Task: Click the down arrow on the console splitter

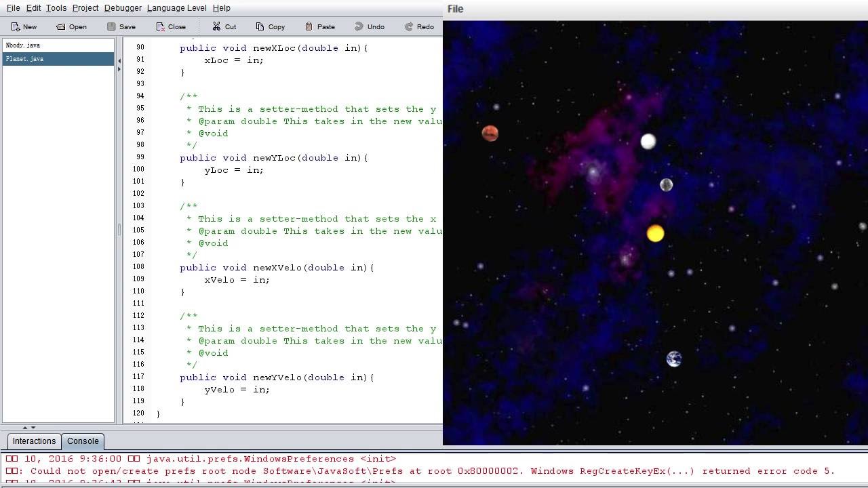Action: click(x=33, y=428)
